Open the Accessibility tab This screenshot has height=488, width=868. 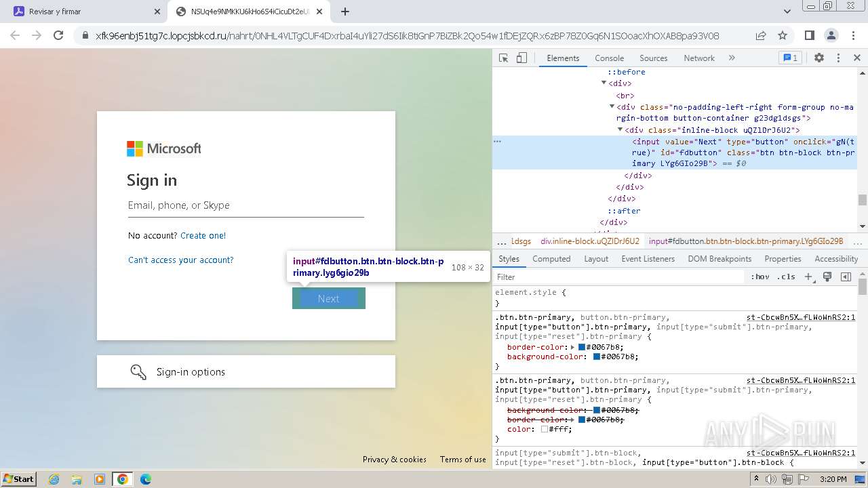click(836, 259)
